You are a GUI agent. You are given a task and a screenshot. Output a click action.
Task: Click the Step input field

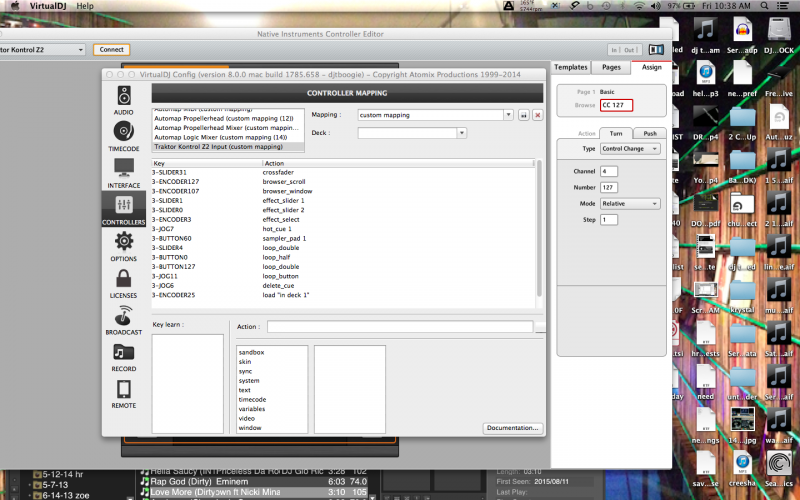click(x=609, y=219)
